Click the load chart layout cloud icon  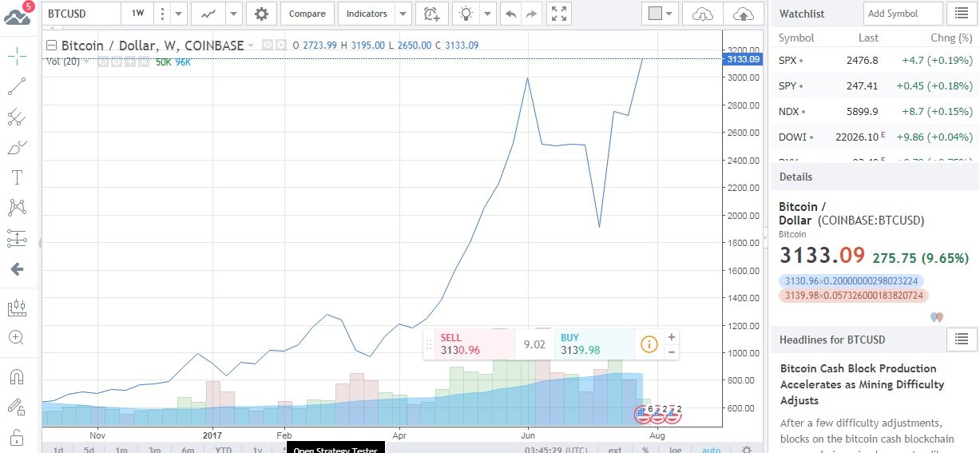[x=703, y=14]
